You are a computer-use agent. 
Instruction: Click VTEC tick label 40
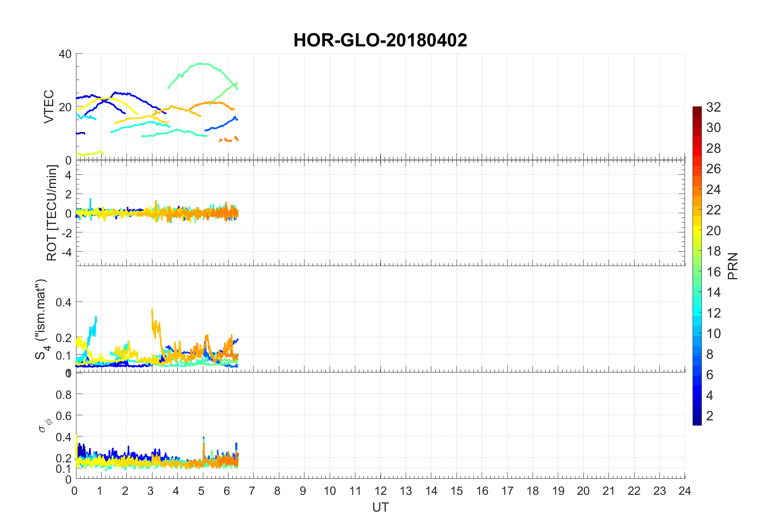[x=65, y=54]
